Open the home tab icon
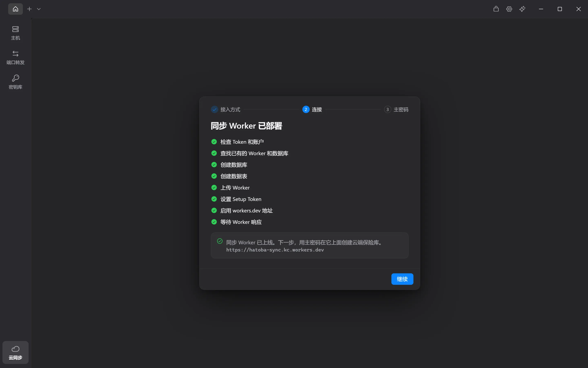The width and height of the screenshot is (588, 368). tap(15, 9)
